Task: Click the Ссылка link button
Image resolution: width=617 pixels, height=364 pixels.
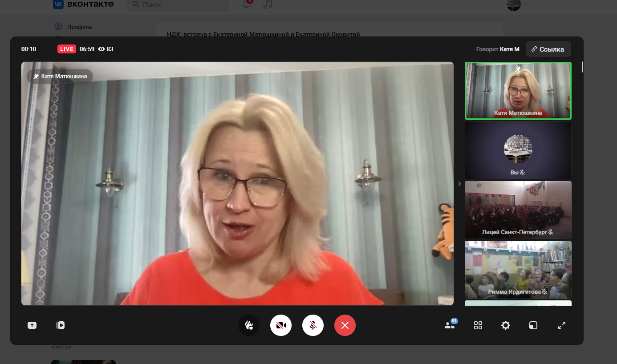Action: (x=548, y=49)
